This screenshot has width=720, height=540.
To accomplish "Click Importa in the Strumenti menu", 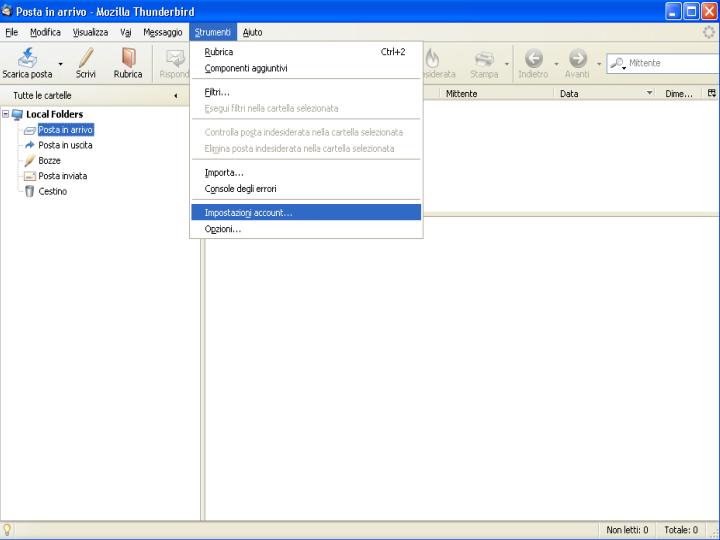I will 224,172.
